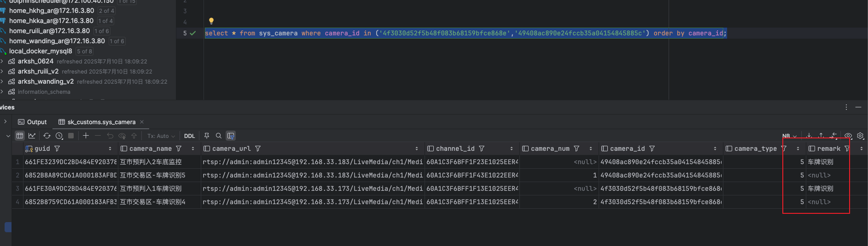Switch to chart view in results toolbar

(x=32, y=136)
